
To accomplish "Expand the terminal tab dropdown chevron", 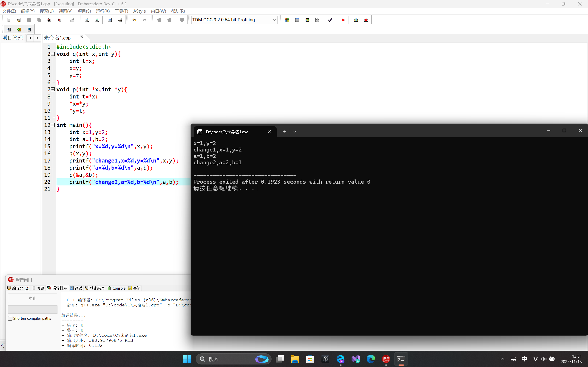I will (x=295, y=132).
